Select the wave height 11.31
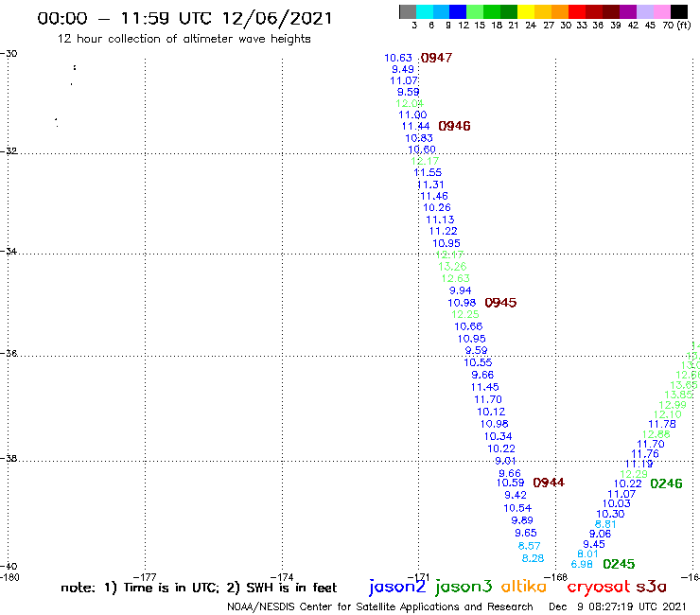The image size is (700, 615). [430, 184]
